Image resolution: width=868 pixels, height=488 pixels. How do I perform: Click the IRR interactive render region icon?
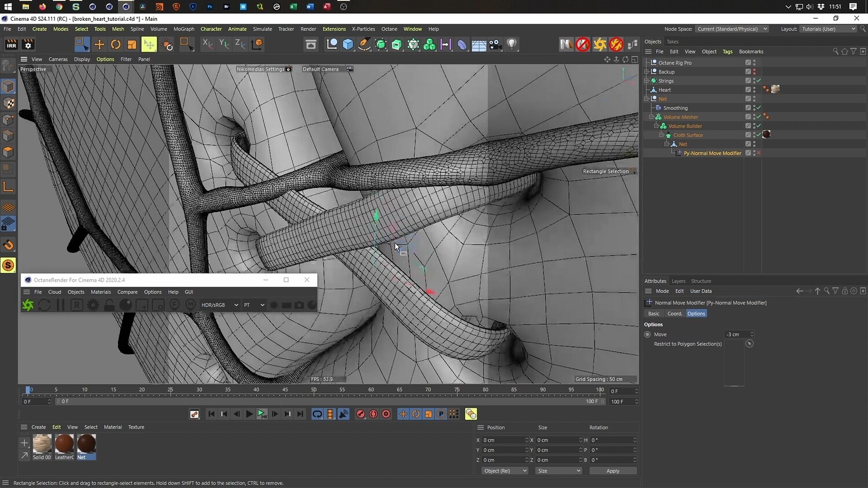pyautogui.click(x=11, y=45)
